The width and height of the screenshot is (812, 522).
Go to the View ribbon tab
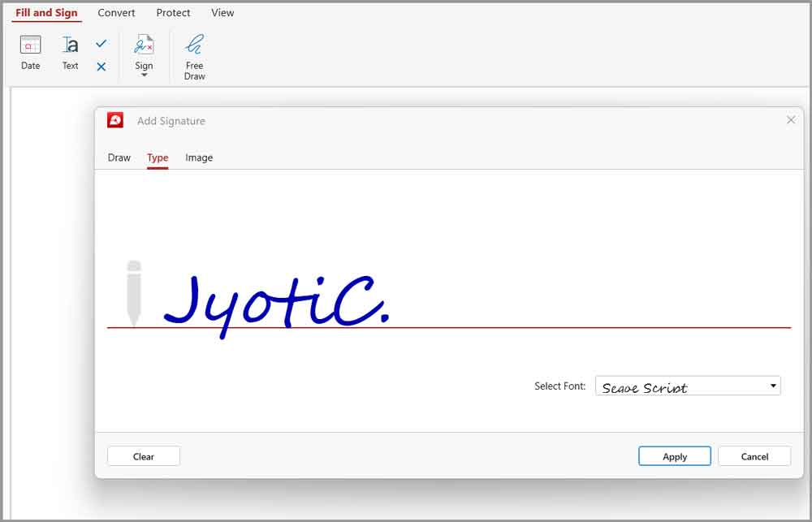click(x=222, y=13)
